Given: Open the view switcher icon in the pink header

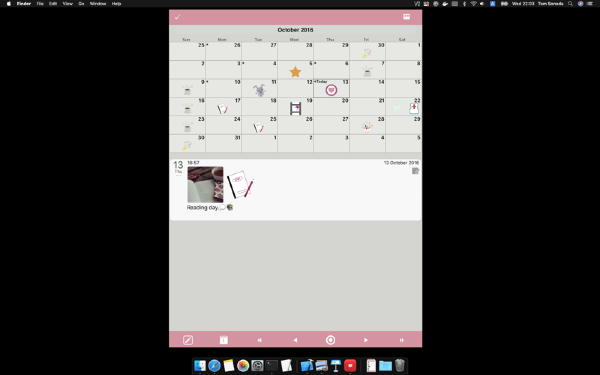Looking at the screenshot, I should [x=406, y=17].
